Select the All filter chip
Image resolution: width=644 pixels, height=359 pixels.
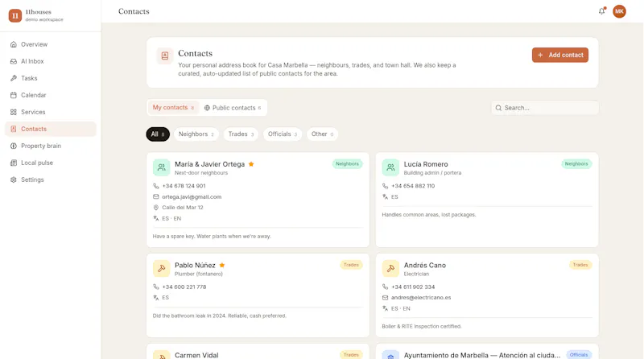pos(158,134)
